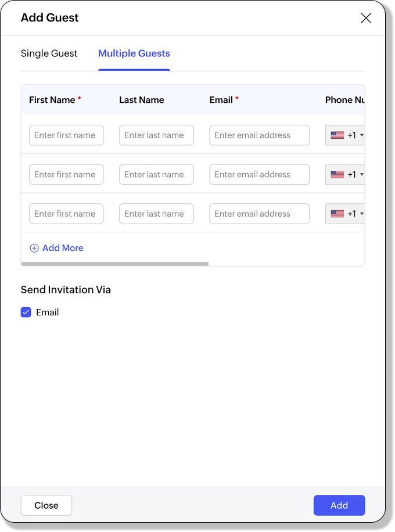The width and height of the screenshot is (395, 532).
Task: Switch to the Single Guest tab
Action: [49, 53]
